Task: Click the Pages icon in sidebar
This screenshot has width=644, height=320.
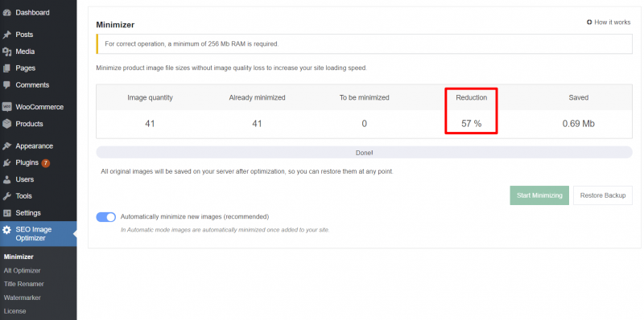Action: [6, 68]
